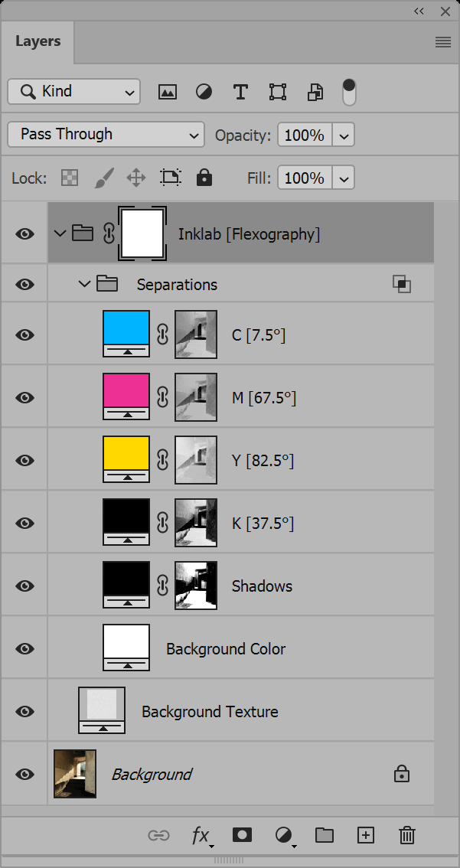Click the cyan C layer color swatch
460x868 pixels.
point(126,329)
